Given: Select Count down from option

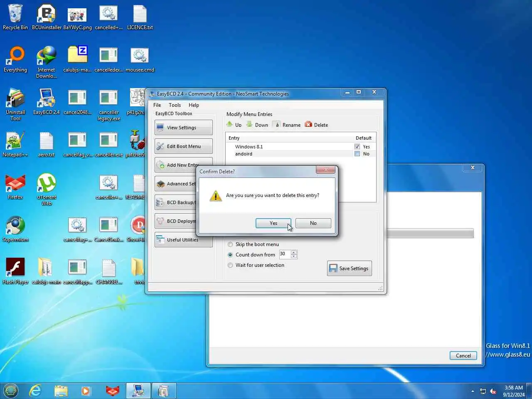Looking at the screenshot, I should click(251, 255).
